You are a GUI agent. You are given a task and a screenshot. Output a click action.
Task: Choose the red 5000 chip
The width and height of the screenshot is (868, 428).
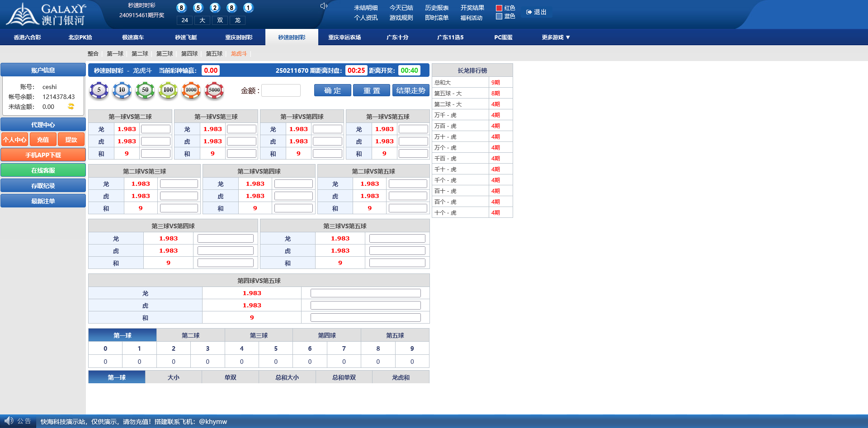[214, 90]
